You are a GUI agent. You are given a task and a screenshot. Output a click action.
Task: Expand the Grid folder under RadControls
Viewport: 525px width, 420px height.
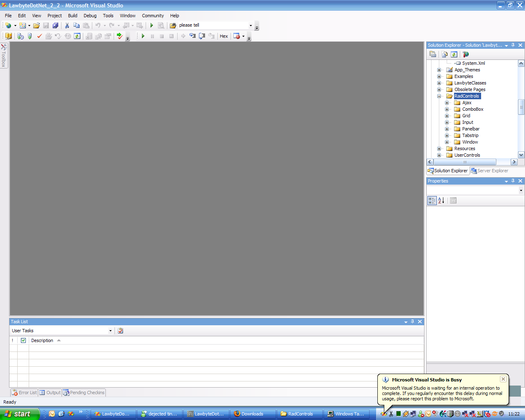point(447,116)
